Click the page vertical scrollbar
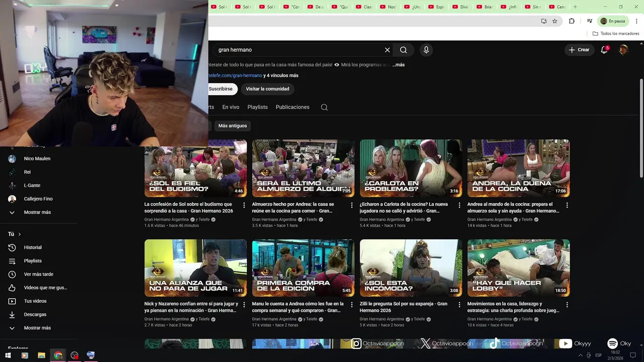The image size is (644, 362). [x=641, y=128]
